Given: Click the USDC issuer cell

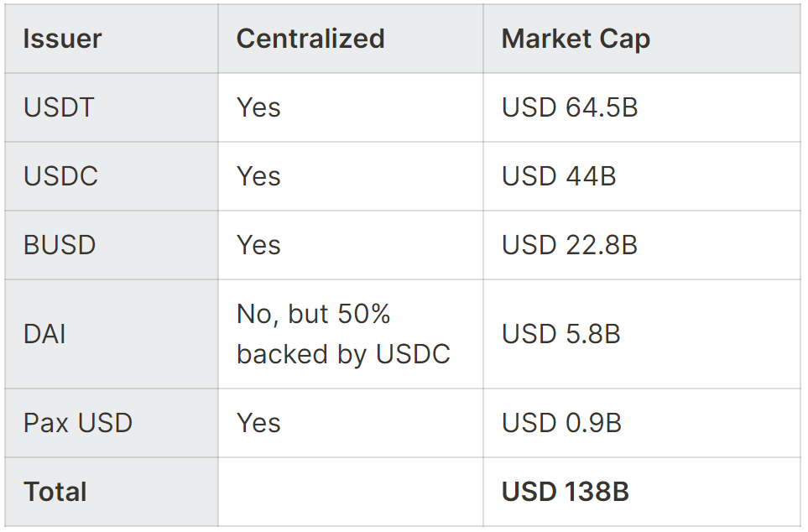Looking at the screenshot, I should coord(112,176).
